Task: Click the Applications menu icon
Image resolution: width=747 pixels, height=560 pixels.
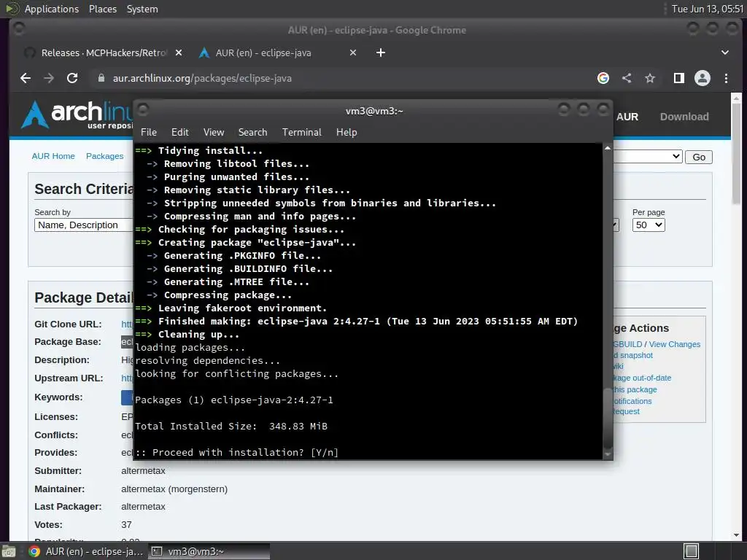Action: coord(12,9)
